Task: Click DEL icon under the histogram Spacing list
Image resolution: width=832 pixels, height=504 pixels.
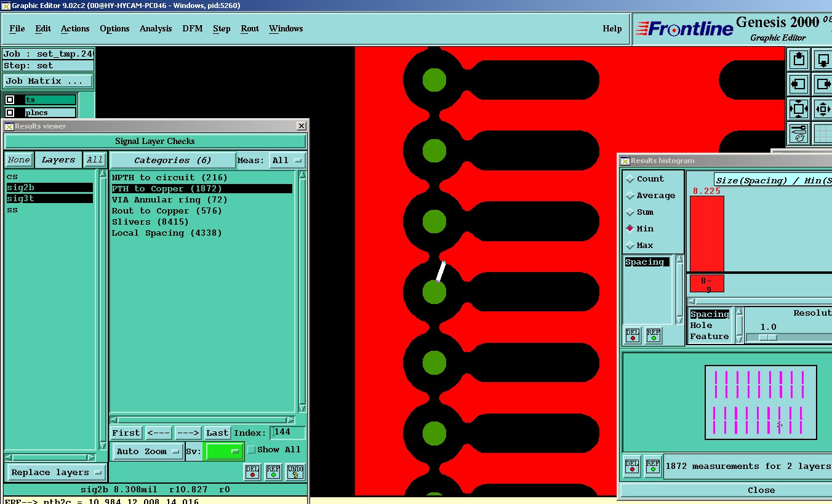Action: [x=633, y=335]
